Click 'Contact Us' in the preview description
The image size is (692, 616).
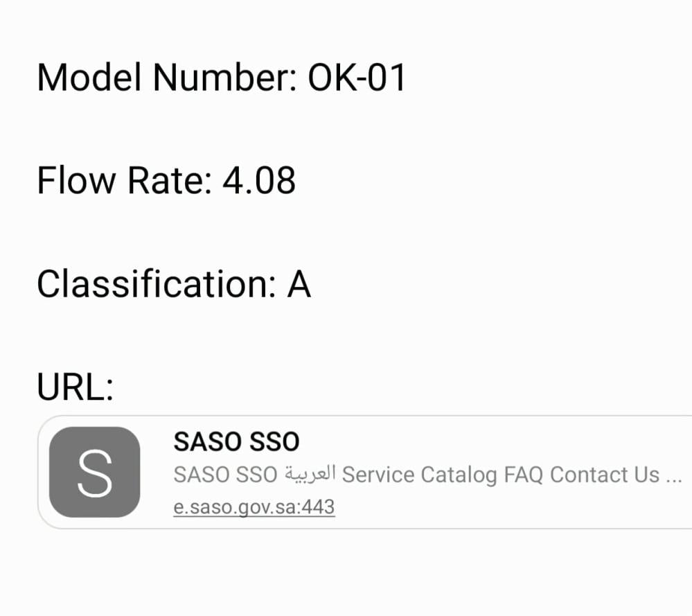tap(605, 475)
